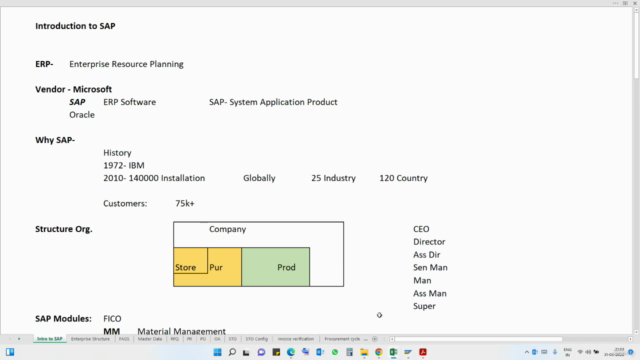This screenshot has width=640, height=360.
Task: Select the 'CEO' cell
Action: 421,229
